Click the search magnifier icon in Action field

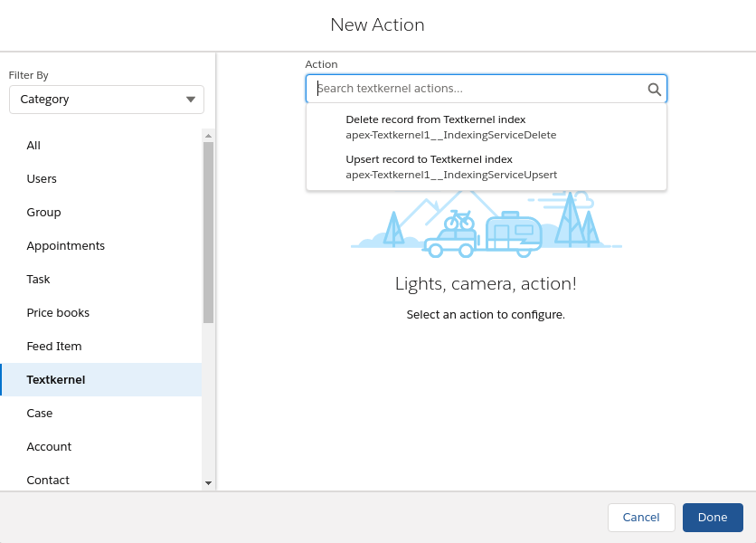[x=654, y=90]
